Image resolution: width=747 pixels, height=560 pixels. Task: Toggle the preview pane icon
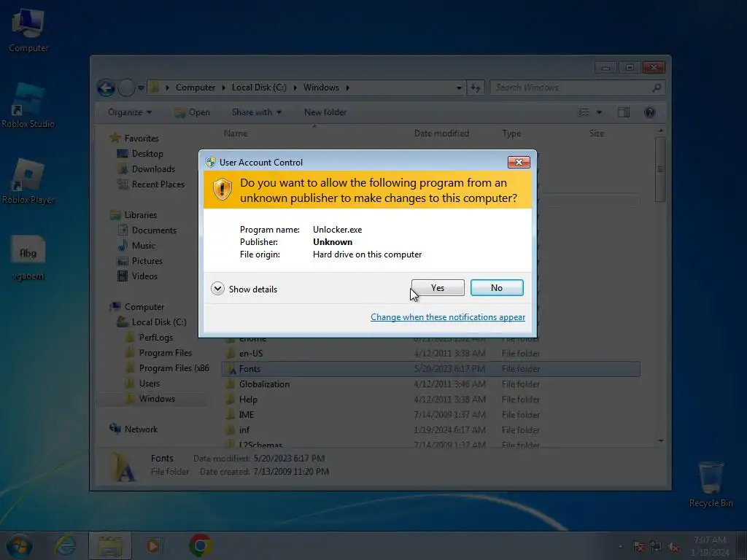pos(624,112)
